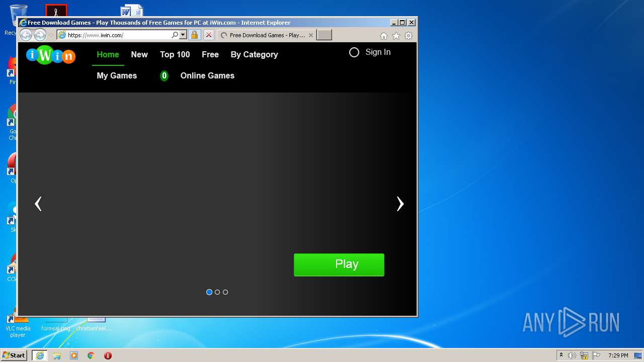644x362 pixels.
Task: Open the Action Center flag icon
Action: [x=596, y=355]
